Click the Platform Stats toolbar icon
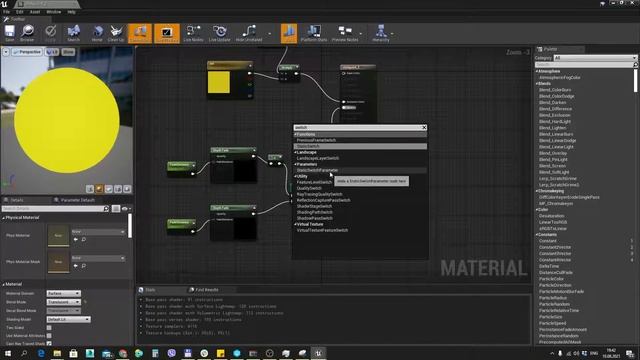 click(x=314, y=33)
